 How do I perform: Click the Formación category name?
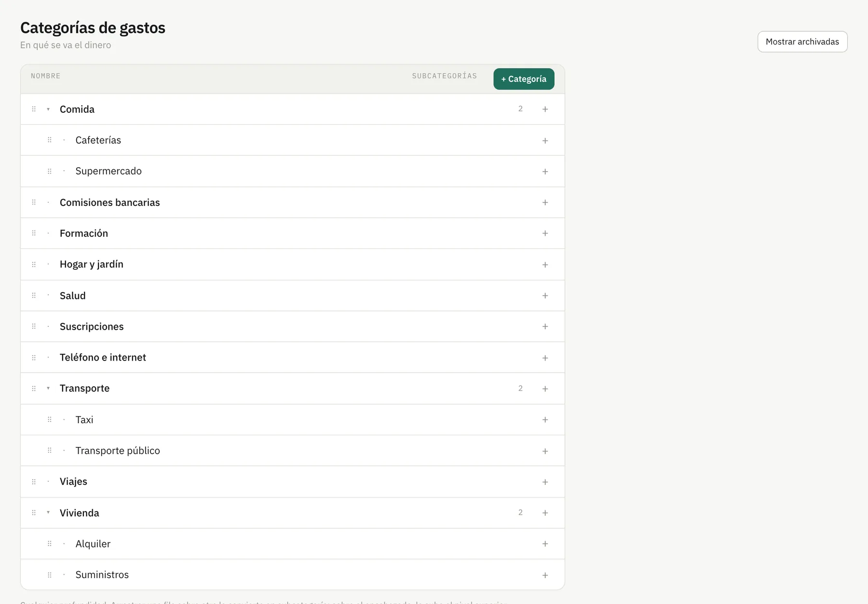tap(84, 233)
